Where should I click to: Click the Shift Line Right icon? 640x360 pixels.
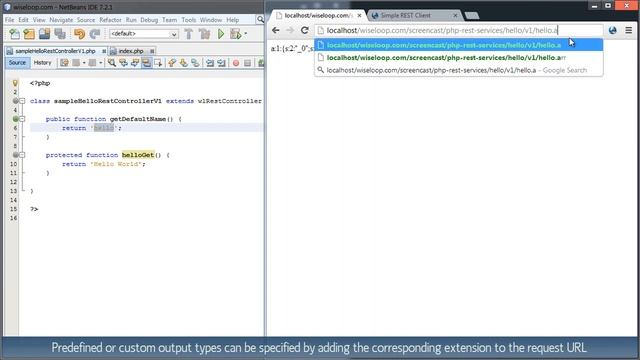[221, 63]
